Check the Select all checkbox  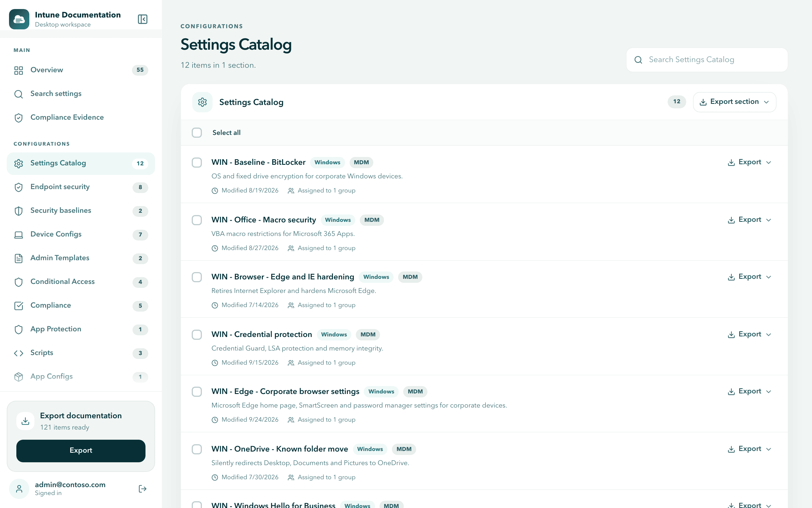tap(197, 133)
